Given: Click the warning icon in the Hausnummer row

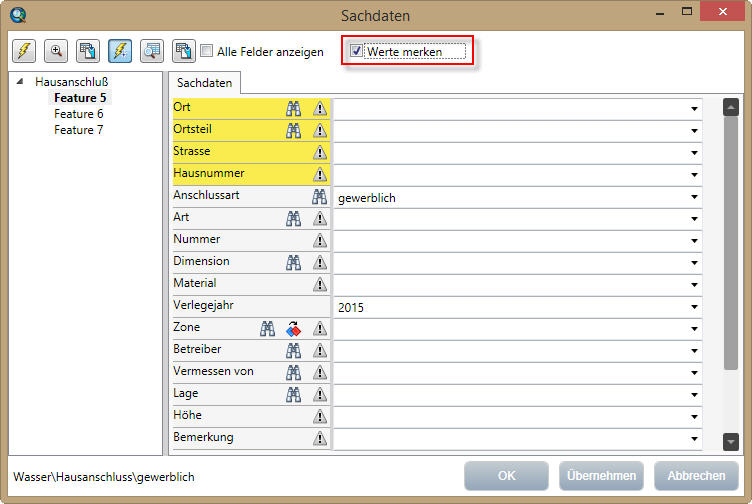Looking at the screenshot, I should (x=320, y=175).
